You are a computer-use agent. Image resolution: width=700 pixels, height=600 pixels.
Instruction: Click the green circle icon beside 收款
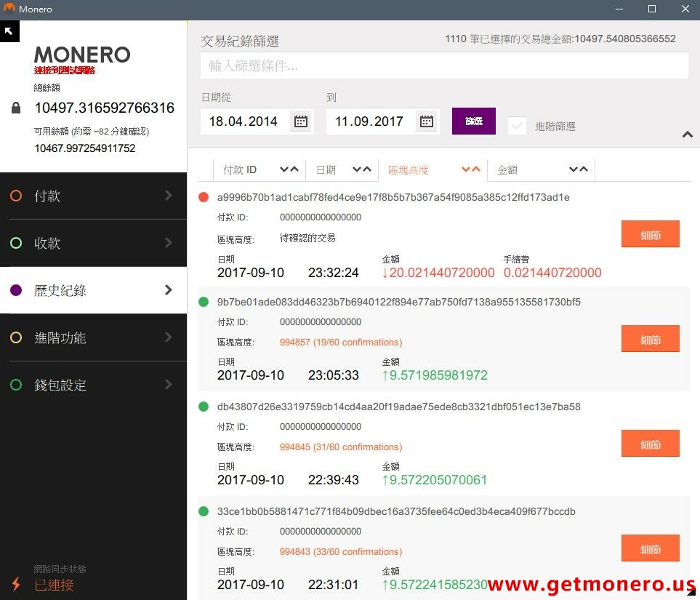(x=16, y=243)
